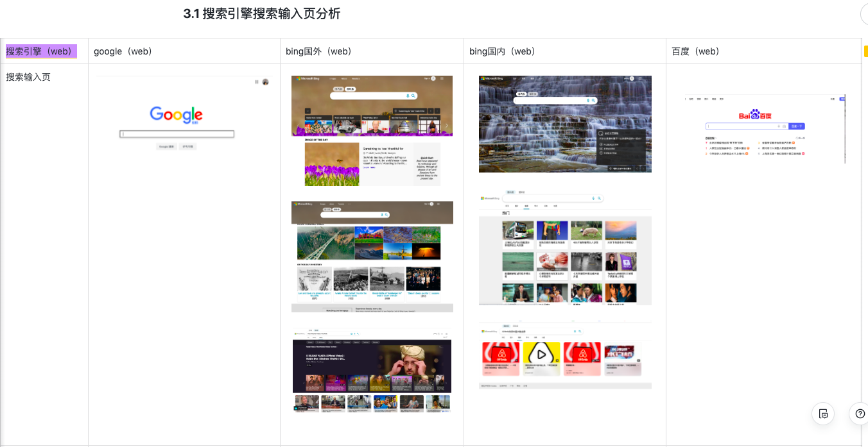Open the document comments panel icon
The width and height of the screenshot is (868, 447).
click(823, 414)
